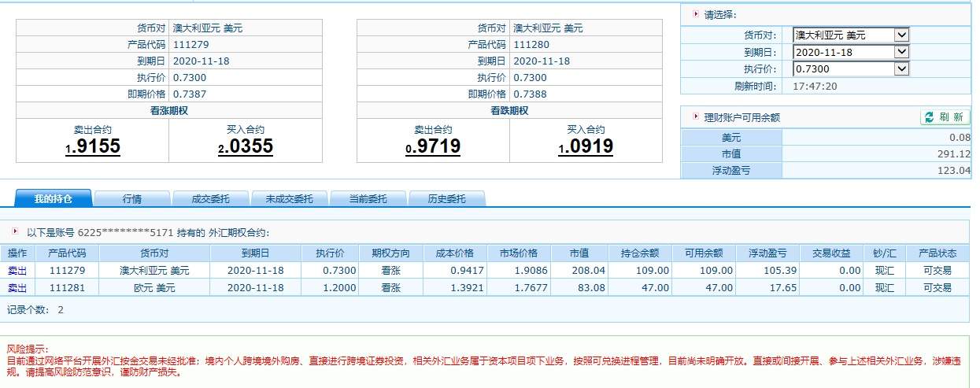
Task: Click call option buy price 2.0355
Action: (x=246, y=146)
